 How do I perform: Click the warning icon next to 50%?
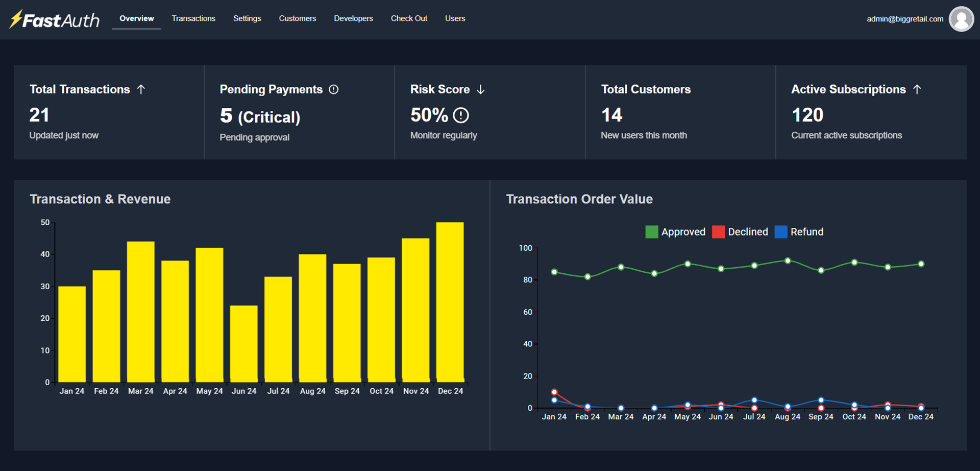coord(461,115)
